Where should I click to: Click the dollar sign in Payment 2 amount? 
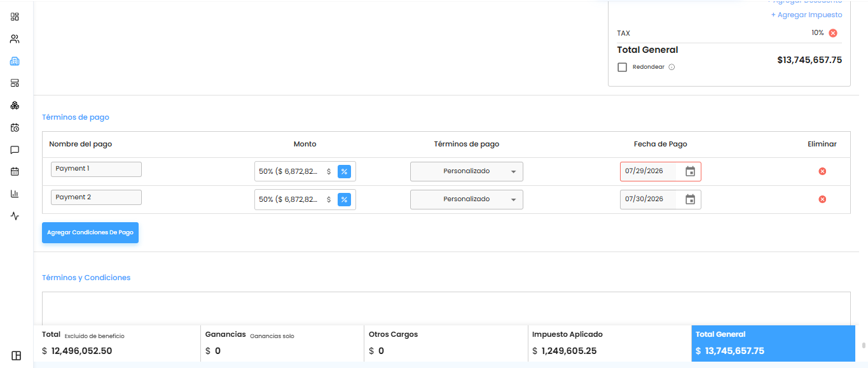[x=329, y=199]
